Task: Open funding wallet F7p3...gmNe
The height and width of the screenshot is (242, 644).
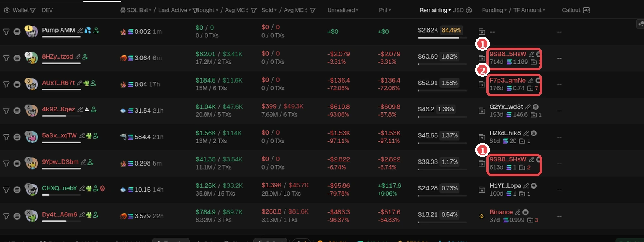Action: coord(507,81)
